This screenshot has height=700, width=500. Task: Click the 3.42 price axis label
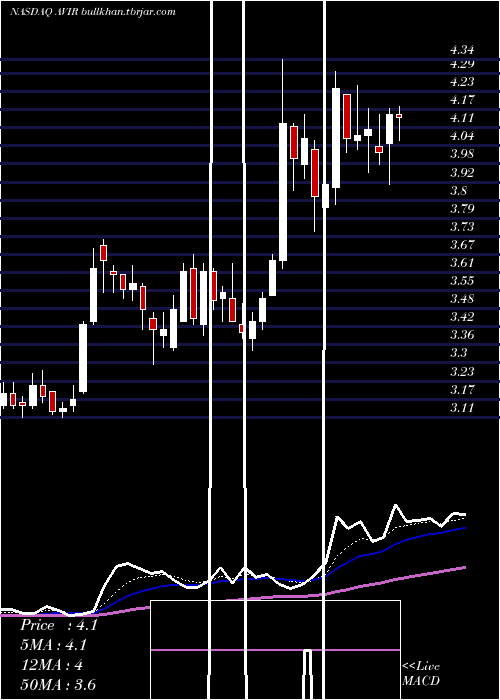(462, 317)
